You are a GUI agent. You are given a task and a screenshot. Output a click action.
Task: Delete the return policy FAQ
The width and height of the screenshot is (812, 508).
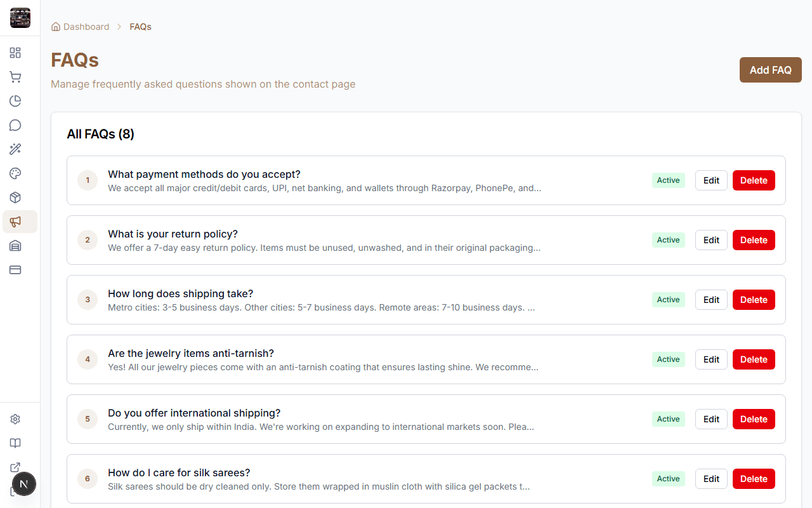click(x=754, y=239)
